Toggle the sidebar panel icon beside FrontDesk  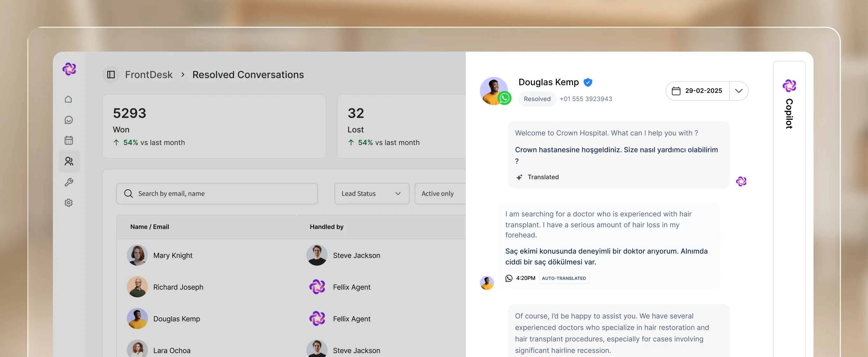click(111, 75)
